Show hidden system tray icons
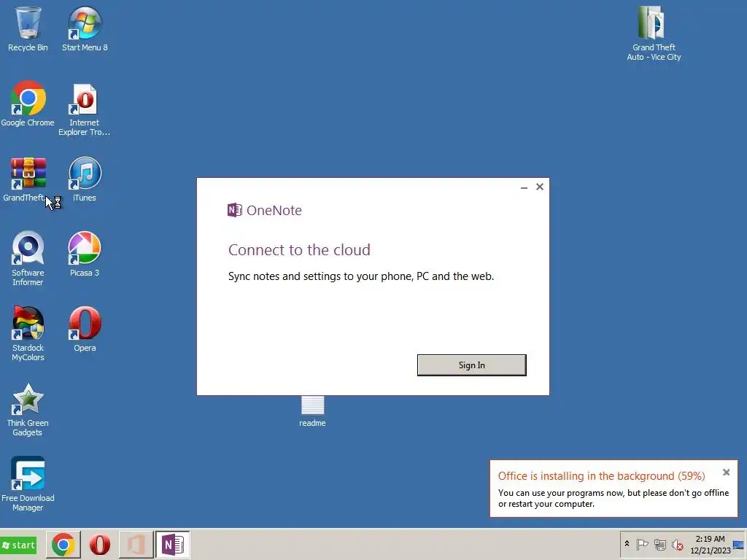 pos(627,544)
